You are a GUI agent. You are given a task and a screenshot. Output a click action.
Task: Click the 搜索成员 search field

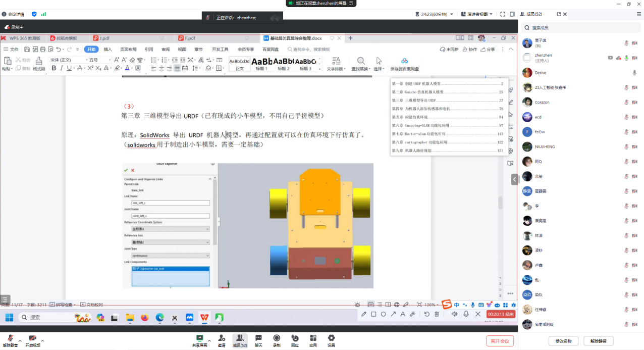click(580, 28)
